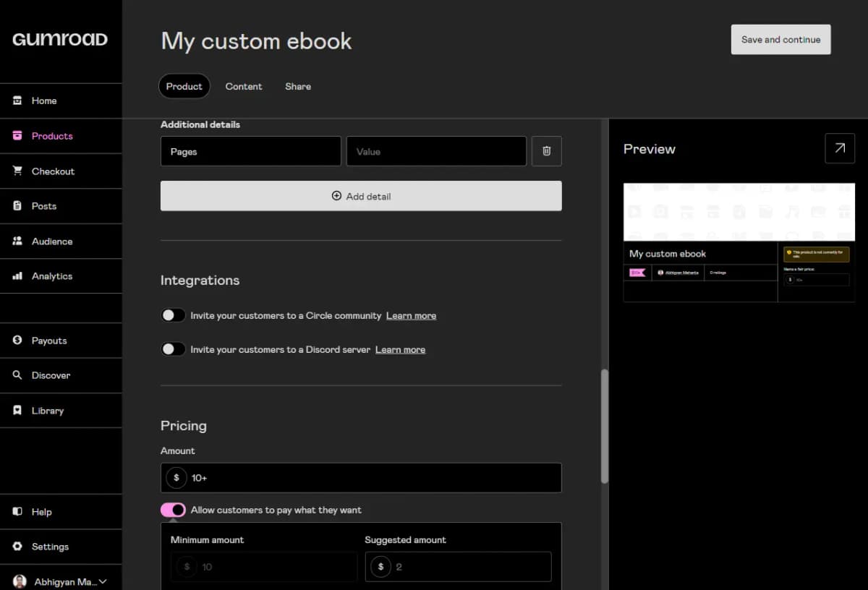Click the dollar icon in Minimum amount

(x=187, y=567)
